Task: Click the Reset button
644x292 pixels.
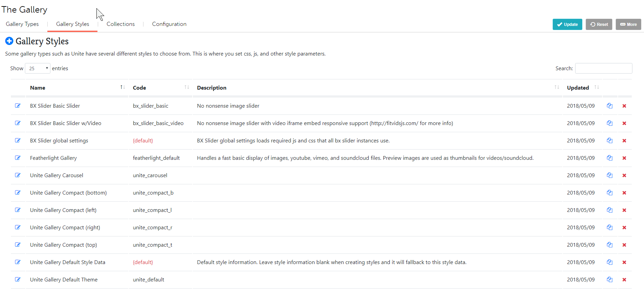Action: click(599, 25)
